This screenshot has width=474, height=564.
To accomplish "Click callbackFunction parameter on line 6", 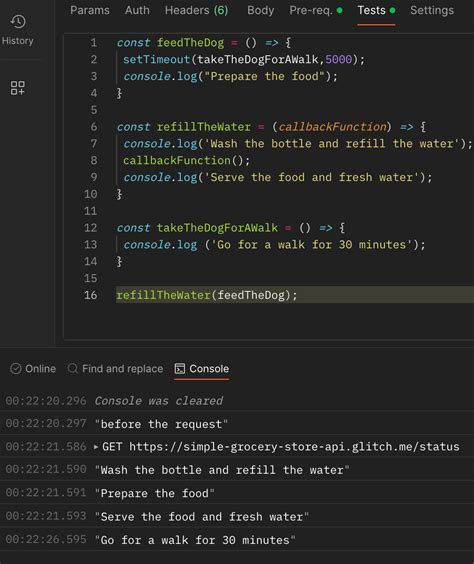I will 332,127.
